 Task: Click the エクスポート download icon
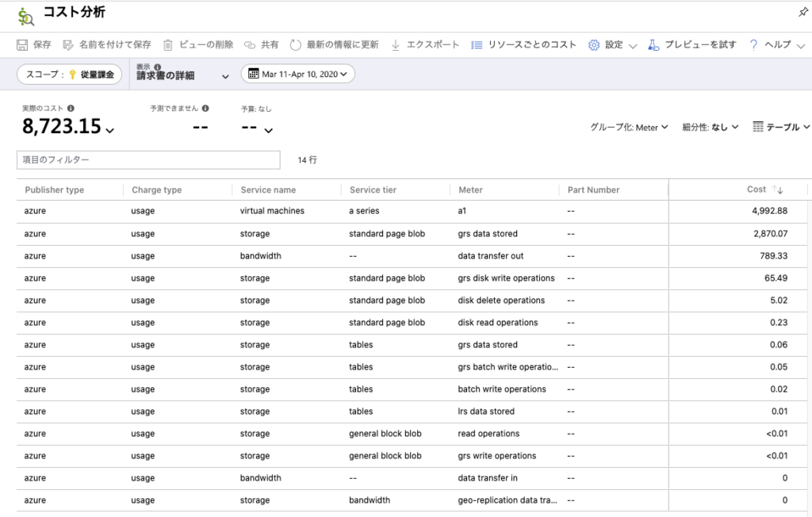[x=396, y=45]
